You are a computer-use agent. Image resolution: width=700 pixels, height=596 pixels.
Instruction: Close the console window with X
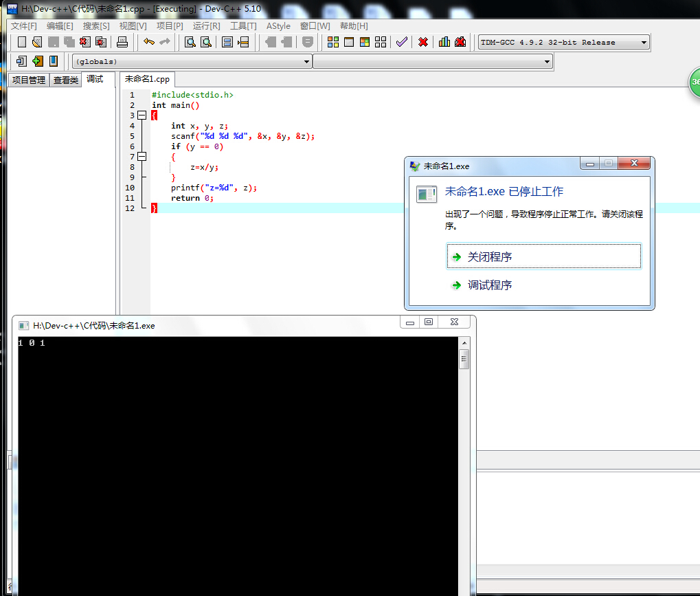[x=455, y=322]
